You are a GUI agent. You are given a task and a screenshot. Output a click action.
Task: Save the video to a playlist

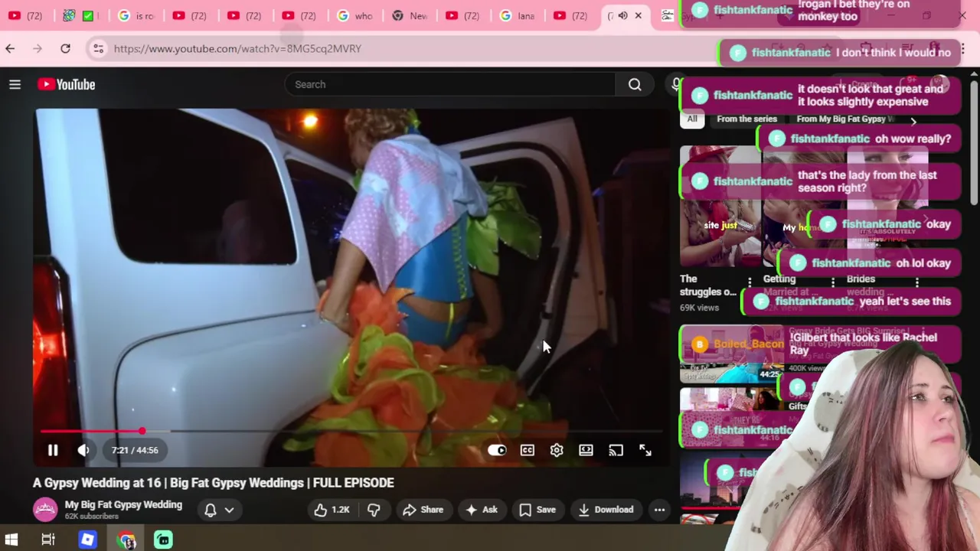pos(537,510)
